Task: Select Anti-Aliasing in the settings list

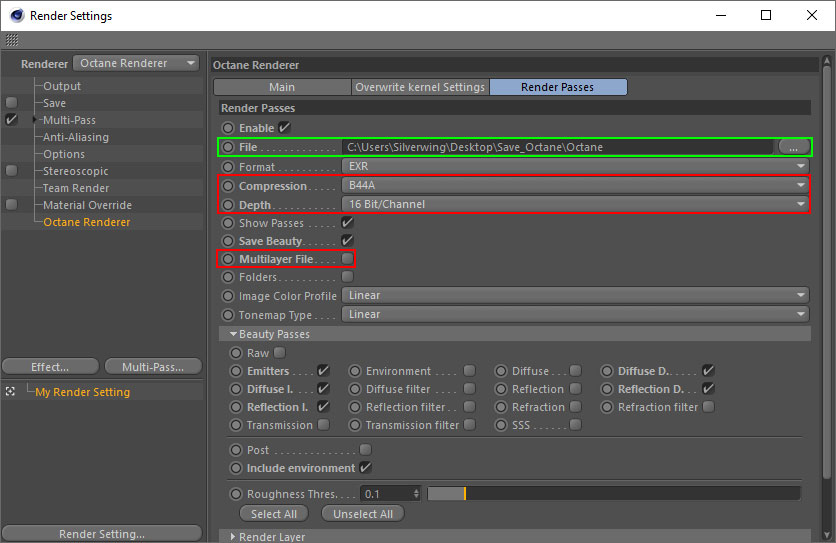Action: (x=76, y=137)
